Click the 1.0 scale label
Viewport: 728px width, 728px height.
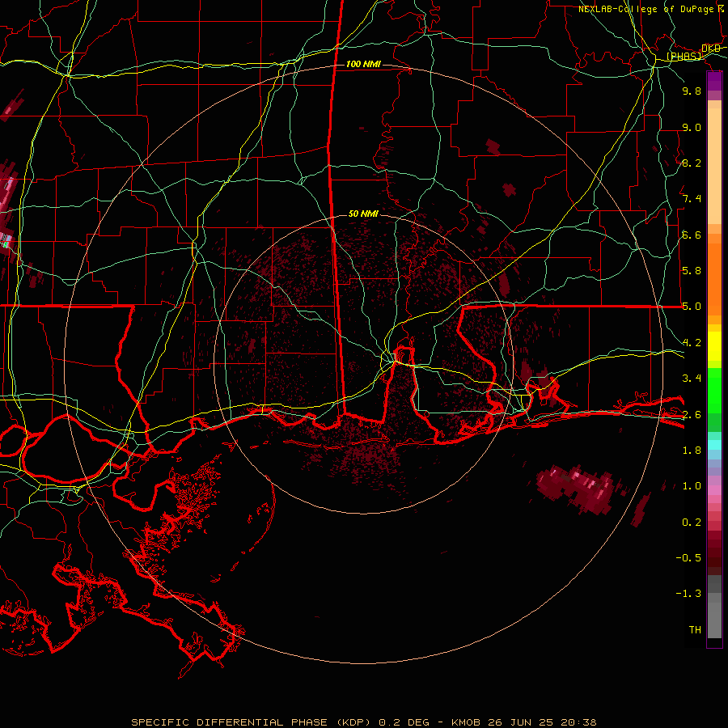coord(692,486)
